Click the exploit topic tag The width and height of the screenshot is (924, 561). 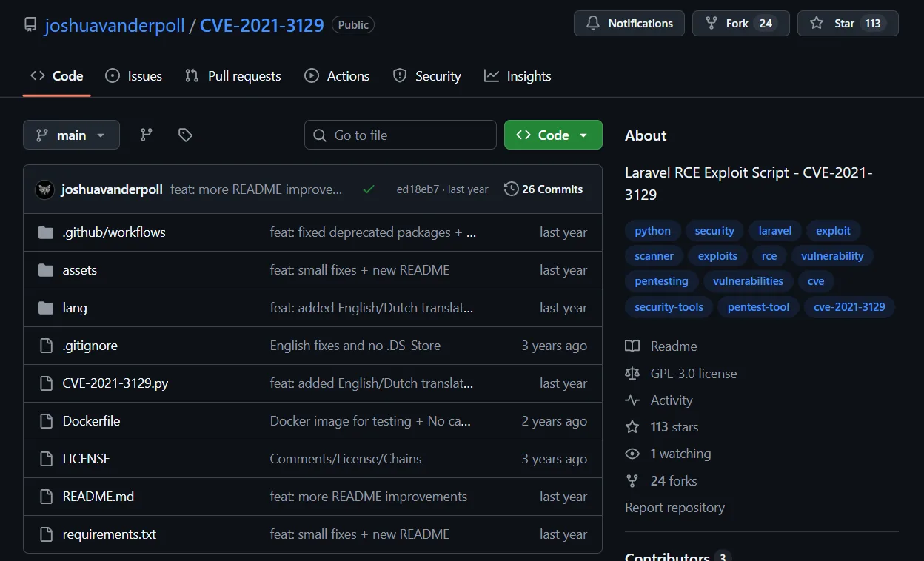coord(834,231)
